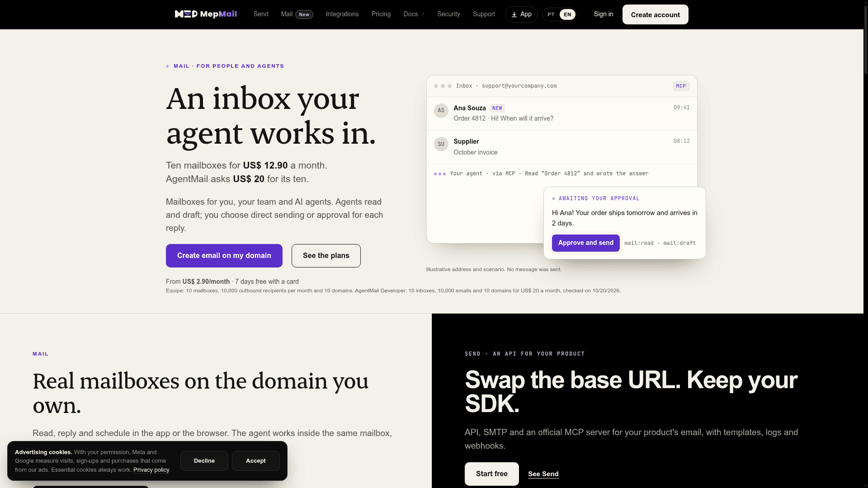Image resolution: width=868 pixels, height=488 pixels.
Task: Open the Integrations page
Action: click(x=342, y=14)
